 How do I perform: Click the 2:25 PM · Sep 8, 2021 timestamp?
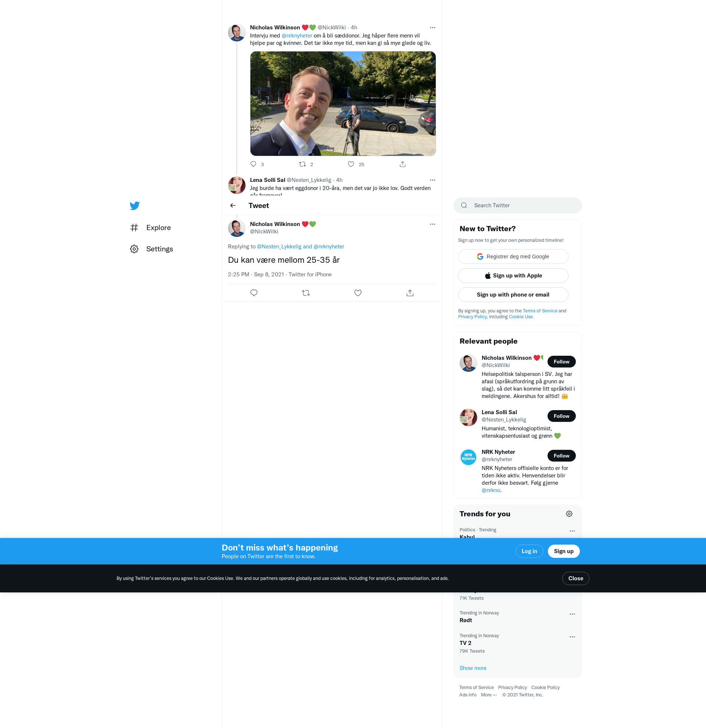click(256, 275)
